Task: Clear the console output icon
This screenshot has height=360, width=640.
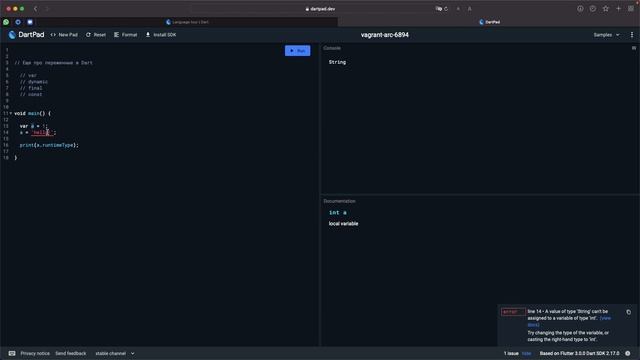Action: click(634, 48)
